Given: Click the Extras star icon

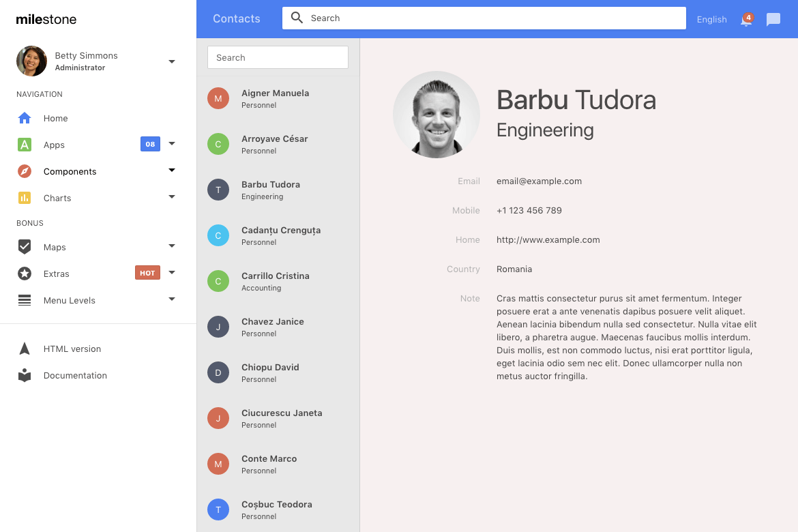Looking at the screenshot, I should pyautogui.click(x=25, y=274).
